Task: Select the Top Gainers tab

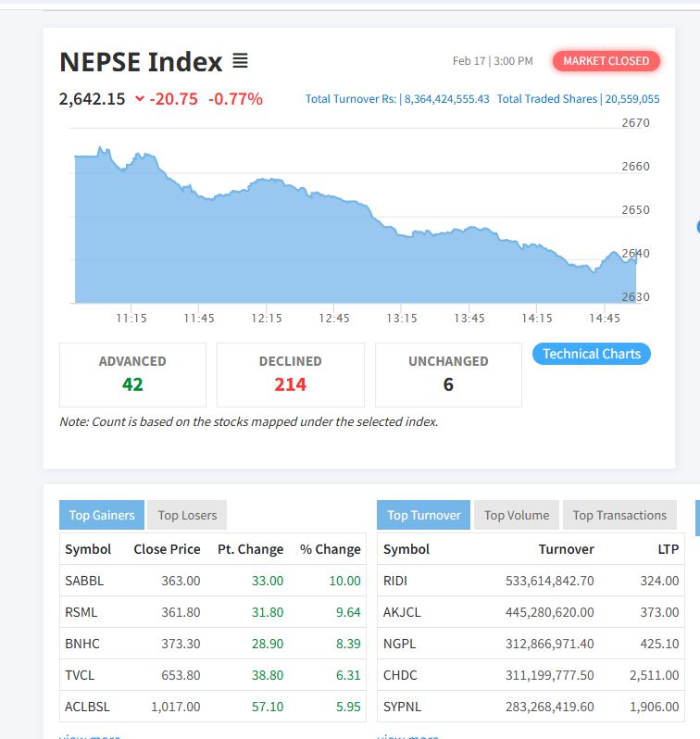Action: point(101,515)
